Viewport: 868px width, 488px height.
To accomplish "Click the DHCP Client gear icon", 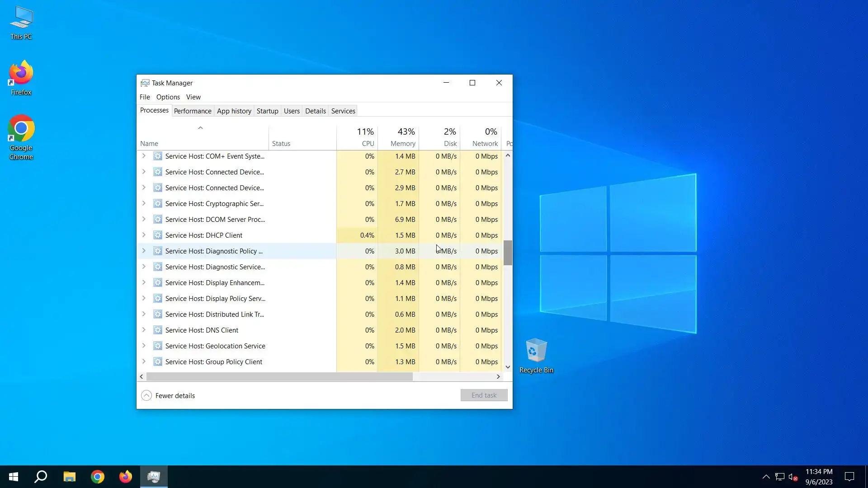I will (157, 235).
